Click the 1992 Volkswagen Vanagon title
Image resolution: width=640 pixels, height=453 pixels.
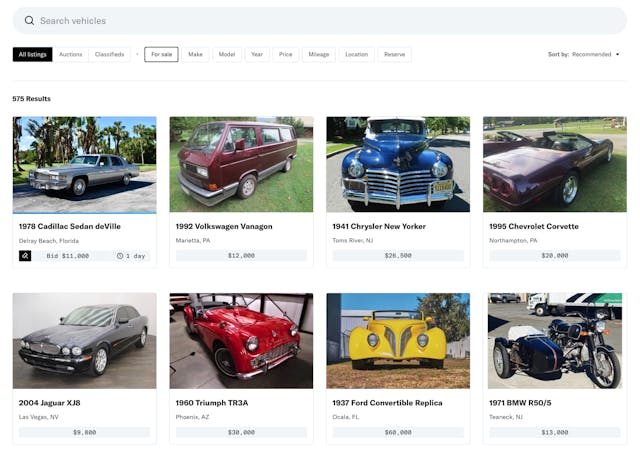[224, 226]
